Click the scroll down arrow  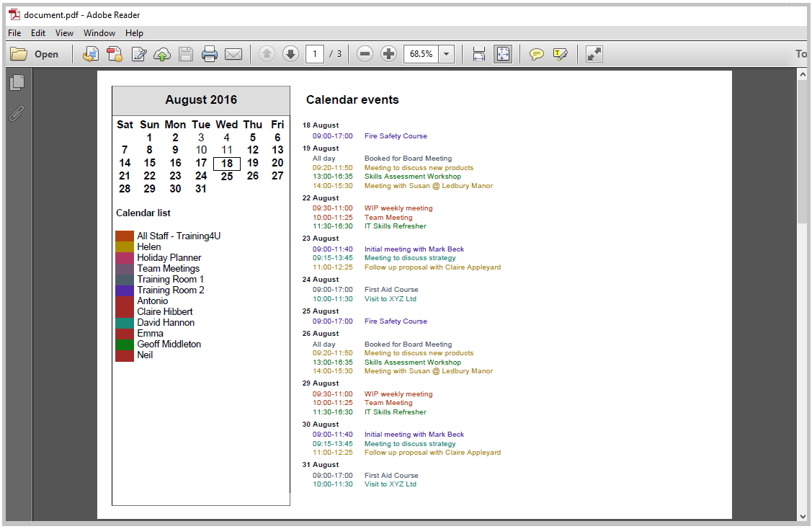[803, 516]
